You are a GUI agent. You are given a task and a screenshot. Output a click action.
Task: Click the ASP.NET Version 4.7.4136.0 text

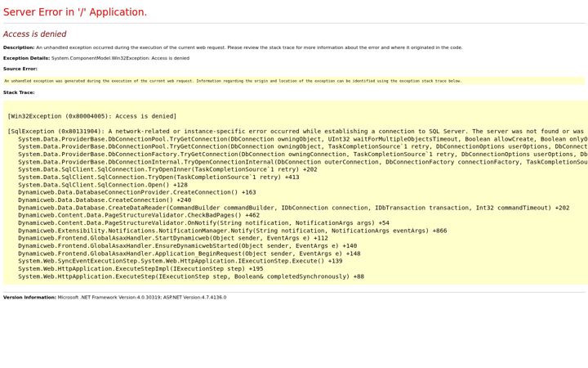click(x=194, y=298)
